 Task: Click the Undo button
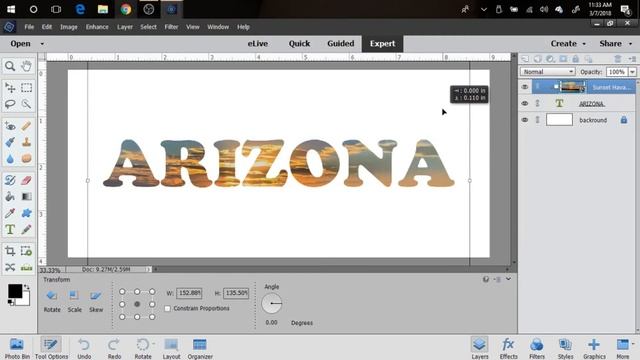click(x=84, y=348)
